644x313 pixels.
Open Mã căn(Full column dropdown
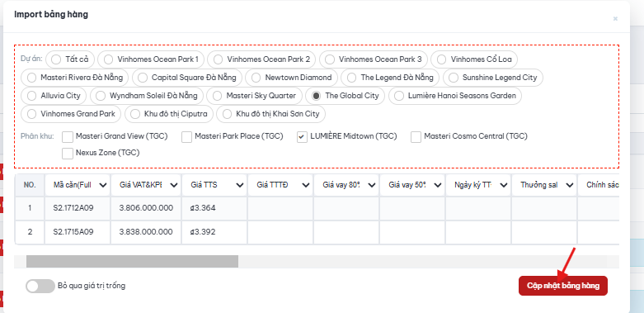(78, 185)
